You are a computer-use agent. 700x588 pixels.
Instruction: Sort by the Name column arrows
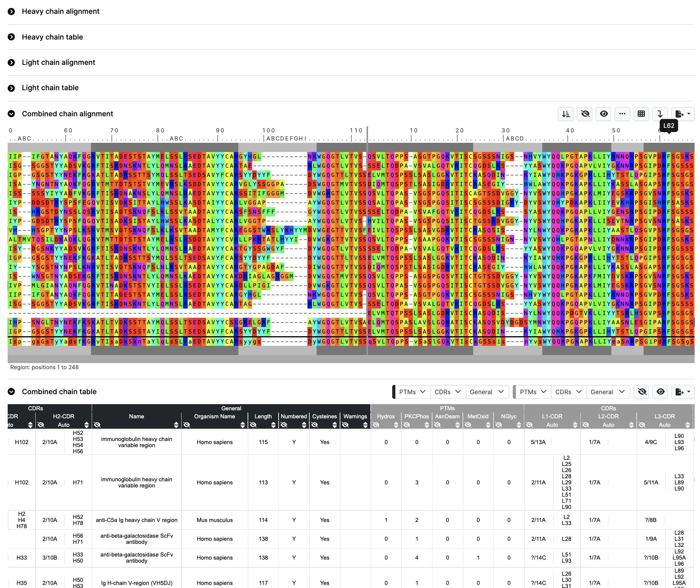tap(176, 425)
